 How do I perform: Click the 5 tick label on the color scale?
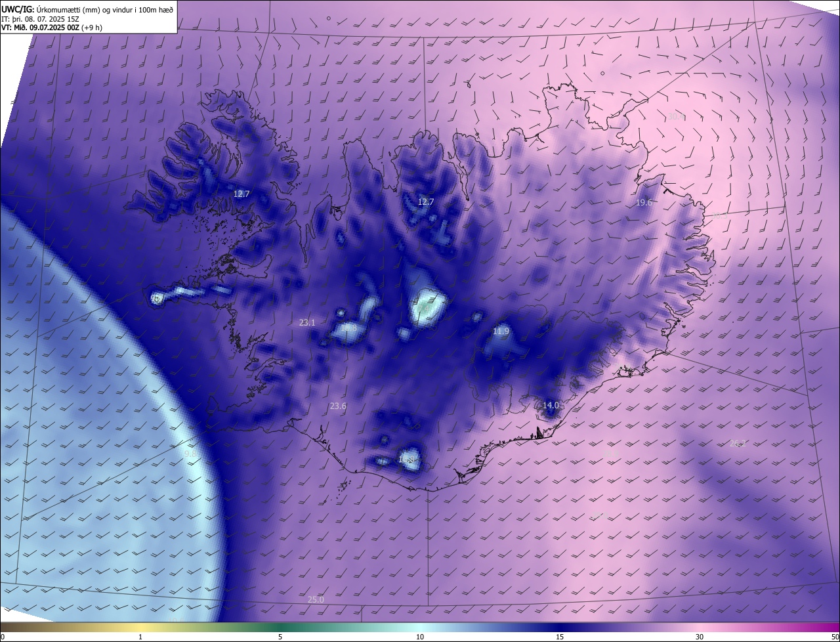point(280,637)
